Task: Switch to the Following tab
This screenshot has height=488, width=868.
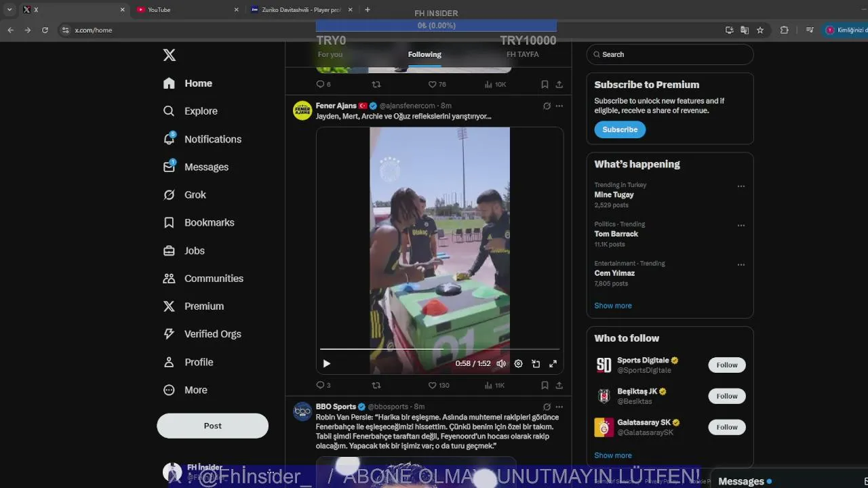Action: 425,54
